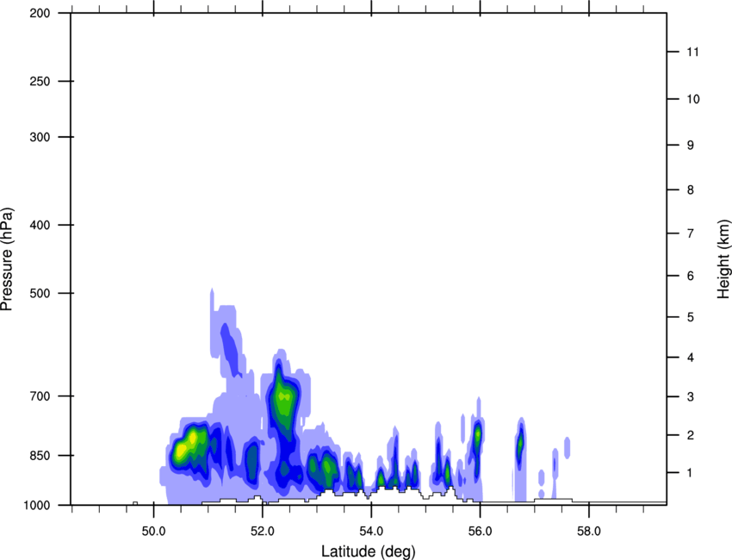Click the 700 pressure tick label

40,396
